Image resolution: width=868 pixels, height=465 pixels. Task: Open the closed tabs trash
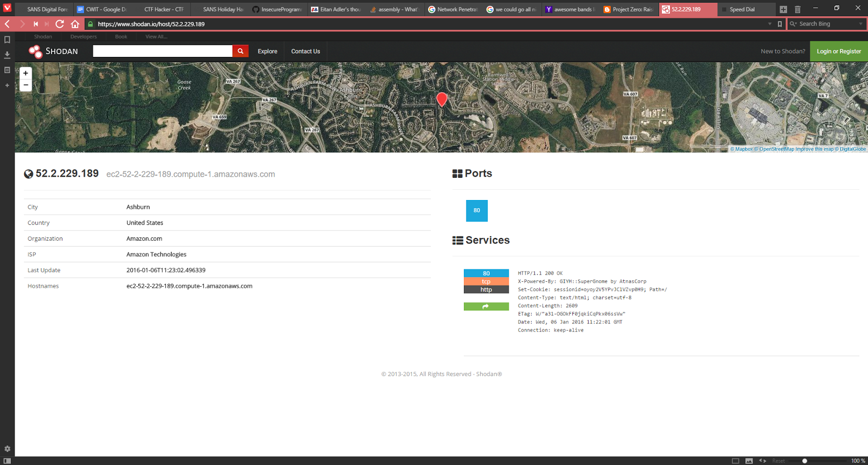click(x=797, y=9)
